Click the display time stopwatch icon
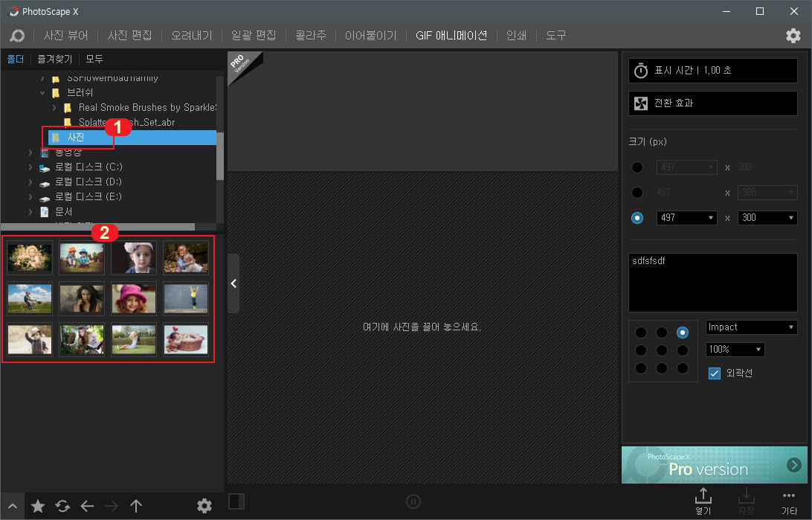The image size is (812, 520). [641, 71]
